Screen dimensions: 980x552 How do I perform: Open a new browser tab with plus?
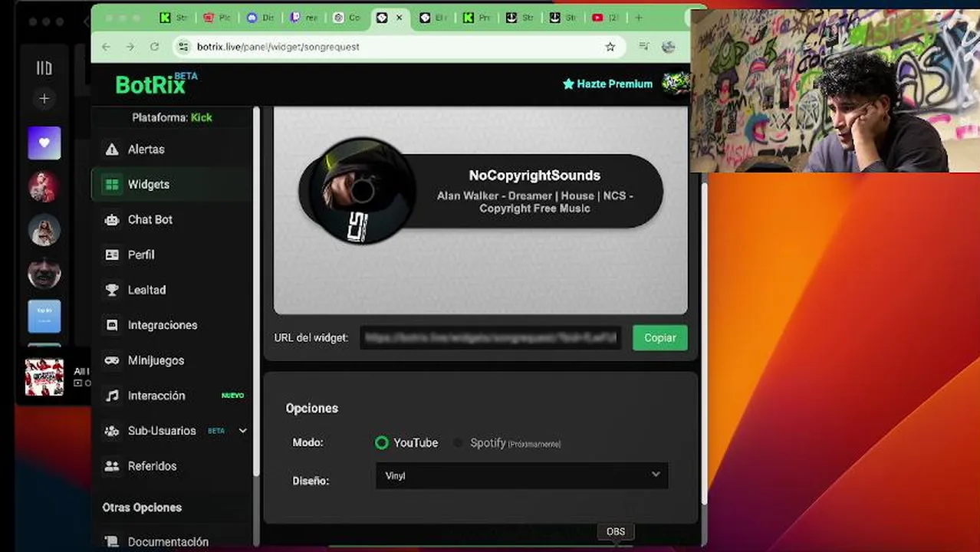click(x=639, y=18)
